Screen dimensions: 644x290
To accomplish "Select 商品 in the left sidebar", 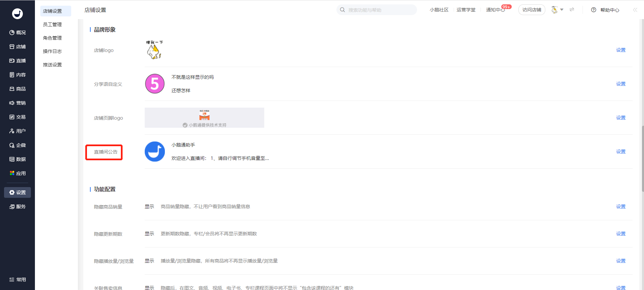I will click(17, 89).
